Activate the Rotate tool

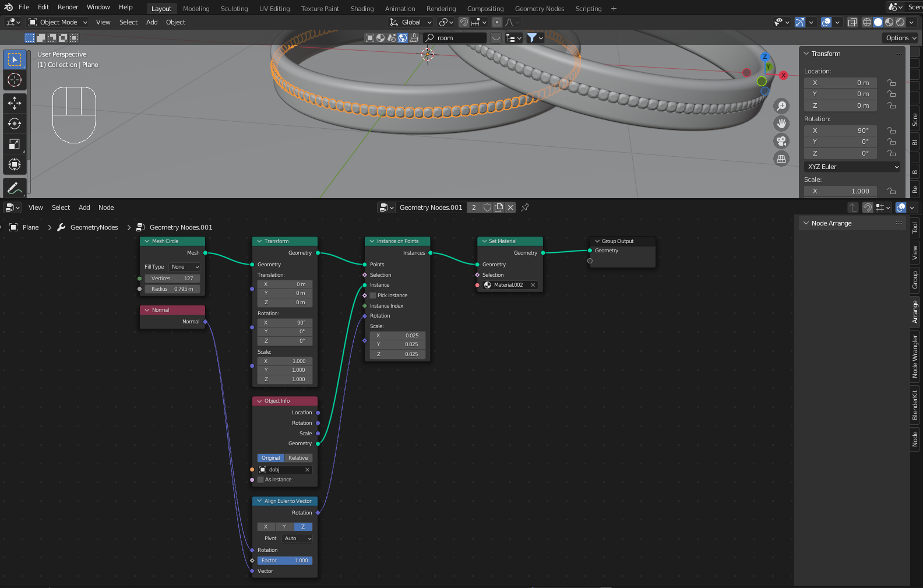[15, 124]
